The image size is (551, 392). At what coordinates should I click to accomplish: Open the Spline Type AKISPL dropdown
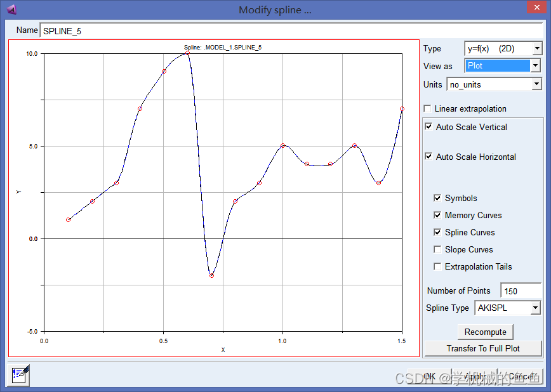(535, 308)
